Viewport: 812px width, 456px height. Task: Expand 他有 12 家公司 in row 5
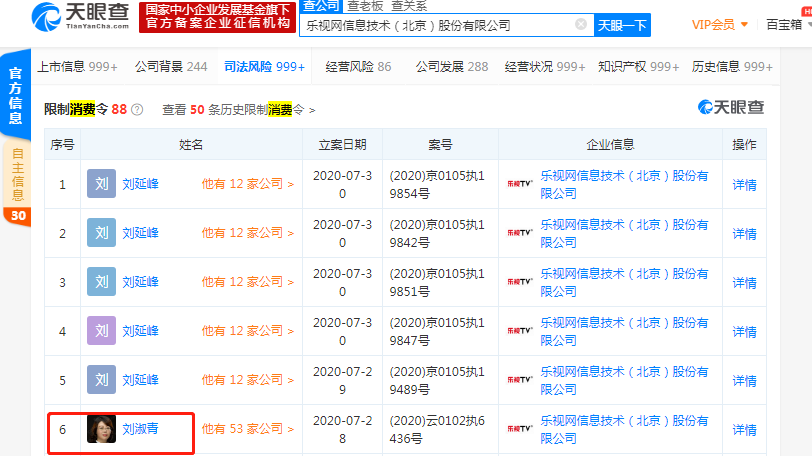coord(248,379)
